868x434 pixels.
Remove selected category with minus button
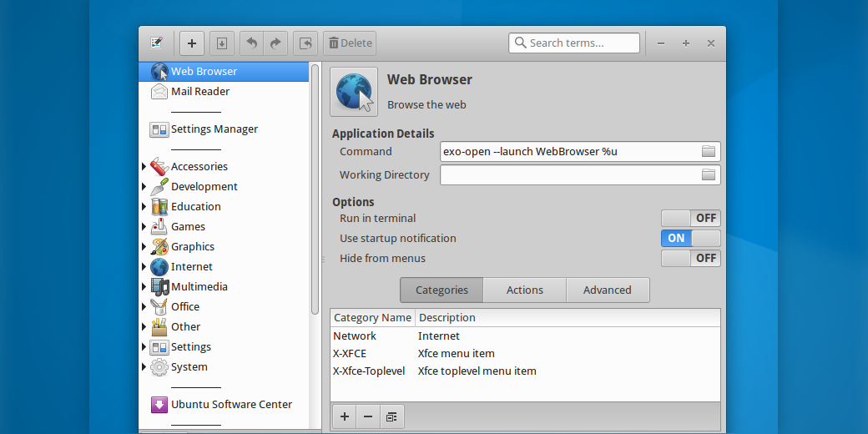[369, 416]
